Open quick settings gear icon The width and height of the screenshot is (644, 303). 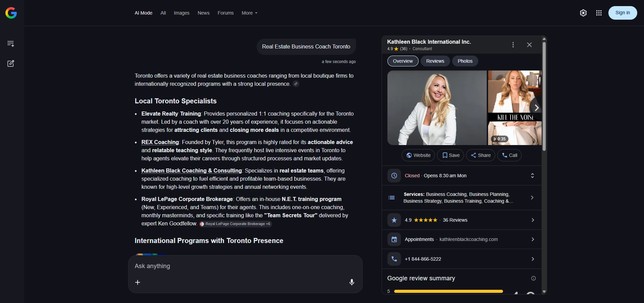pos(583,13)
